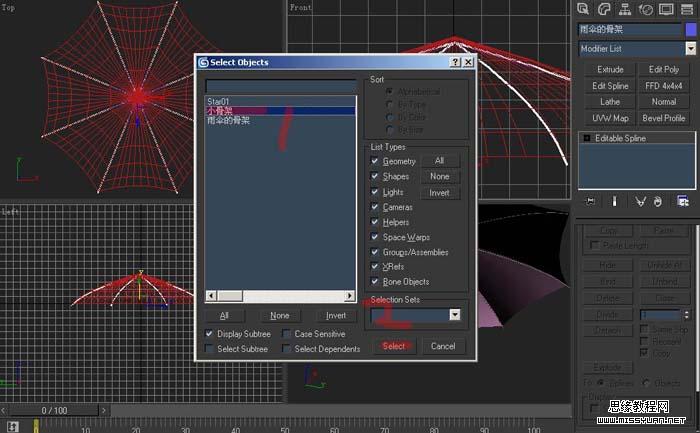Open the Hierarchy panel tab icon

[625, 8]
